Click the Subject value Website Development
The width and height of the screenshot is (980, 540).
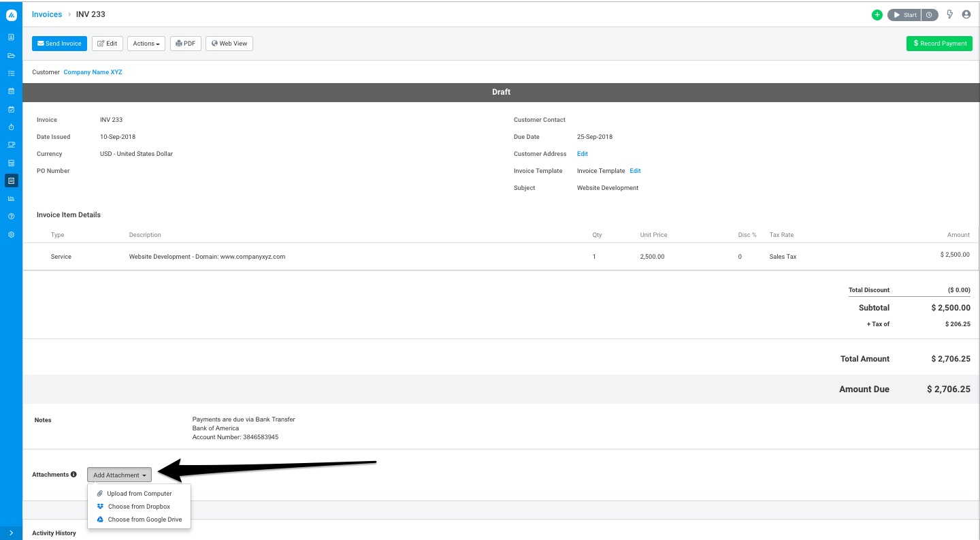click(608, 188)
